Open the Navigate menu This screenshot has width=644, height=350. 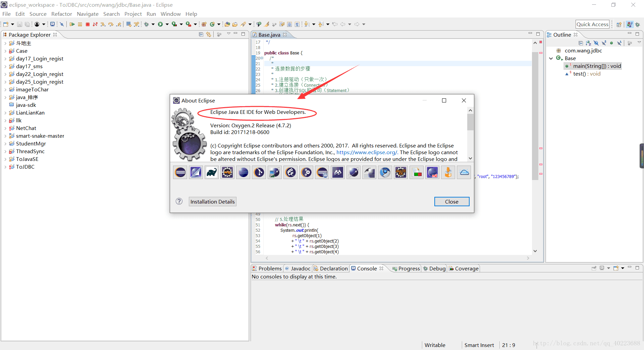(88, 14)
